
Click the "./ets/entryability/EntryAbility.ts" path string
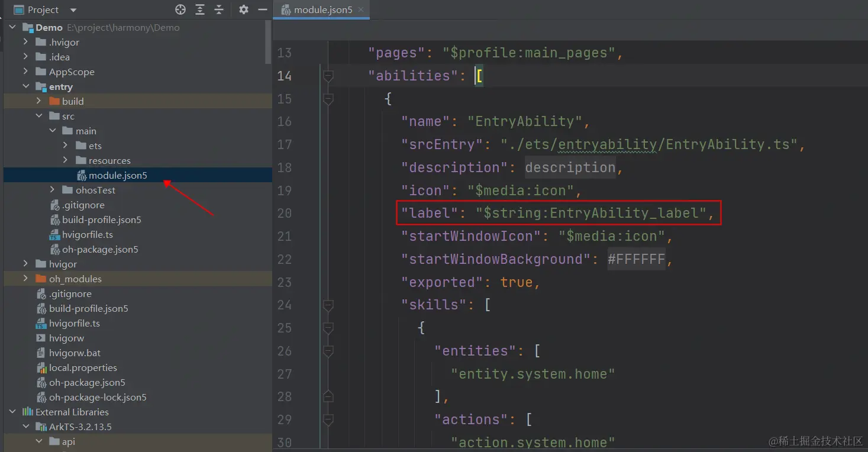point(649,144)
